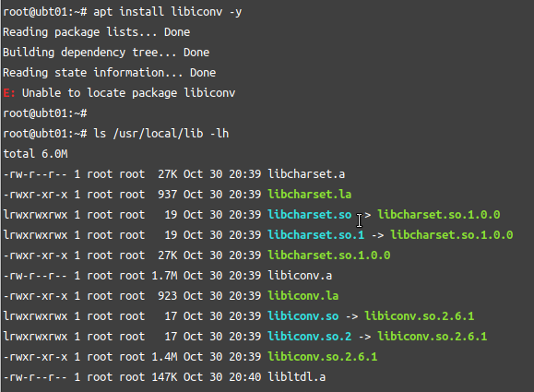
Task: Click the libcharset.so.1 symlink name
Action: pyautogui.click(x=316, y=234)
